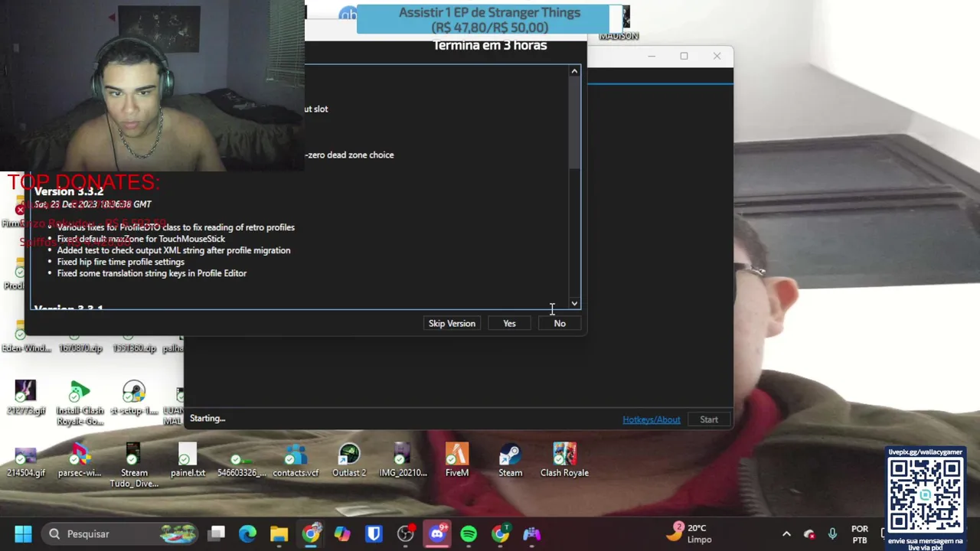Screen dimensions: 980x551
Task: Open Bitwarden from the taskbar
Action: point(374,533)
